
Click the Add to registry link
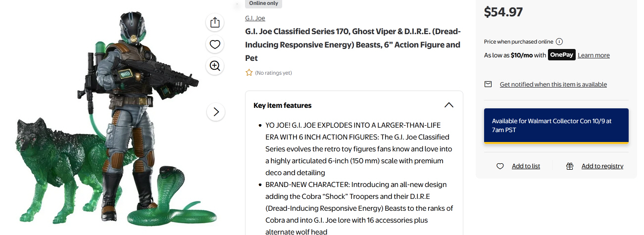click(x=602, y=166)
